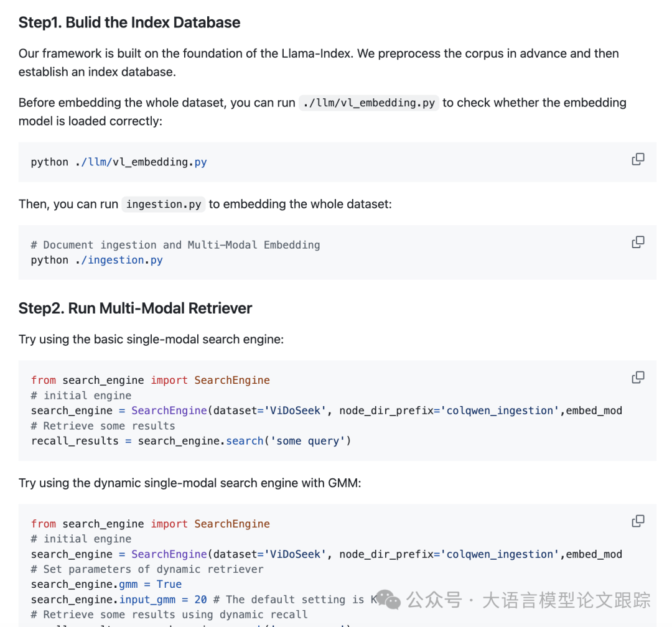This screenshot has height=627, width=672.
Task: Click the 'Set parameters of dynamic retriever' comment
Action: [x=147, y=569]
